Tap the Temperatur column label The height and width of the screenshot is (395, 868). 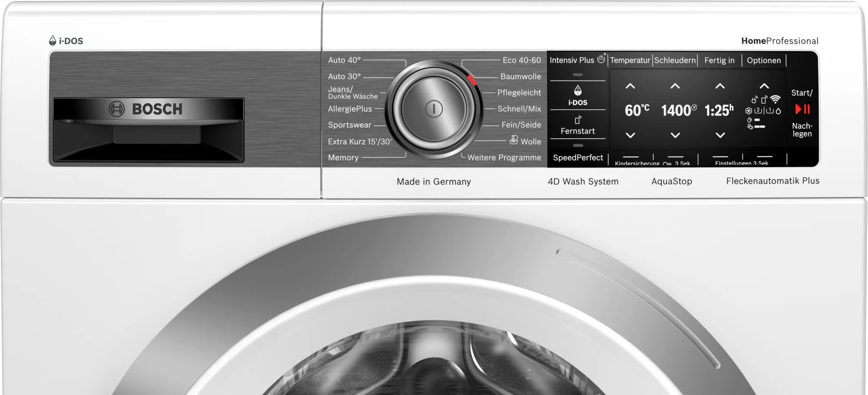(x=630, y=60)
